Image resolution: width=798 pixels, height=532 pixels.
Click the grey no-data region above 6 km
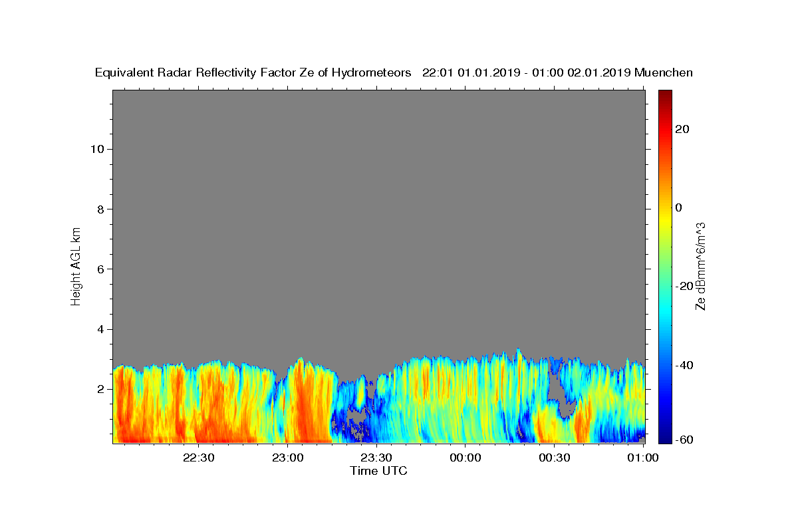click(378, 180)
